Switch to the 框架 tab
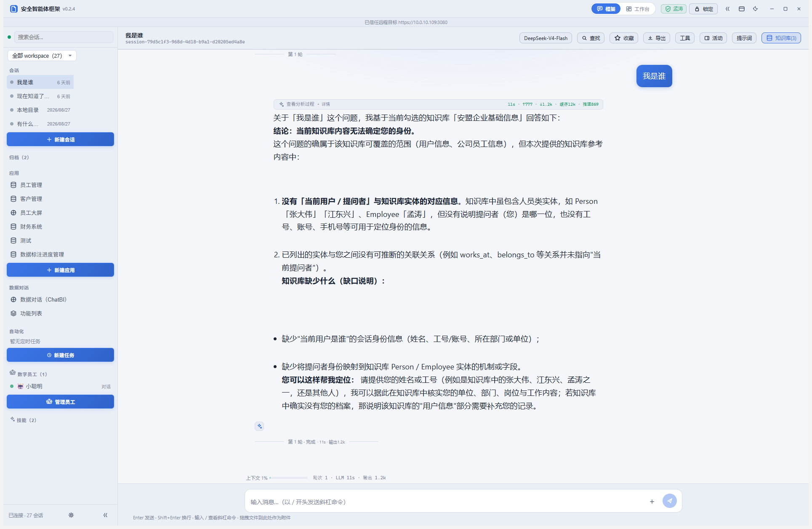 tap(606, 9)
